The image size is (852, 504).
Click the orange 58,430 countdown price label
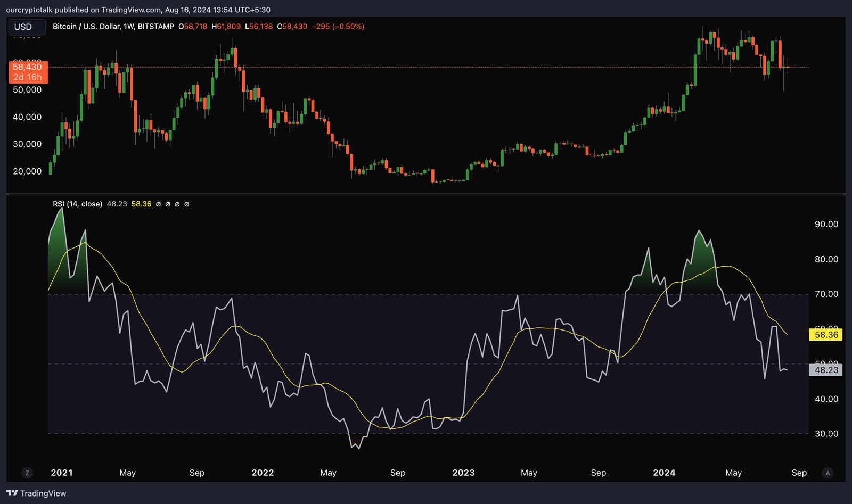tap(29, 72)
